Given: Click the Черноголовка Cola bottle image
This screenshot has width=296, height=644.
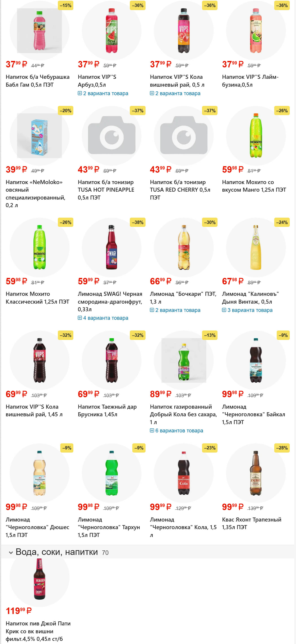Looking at the screenshot, I should coord(184,473).
